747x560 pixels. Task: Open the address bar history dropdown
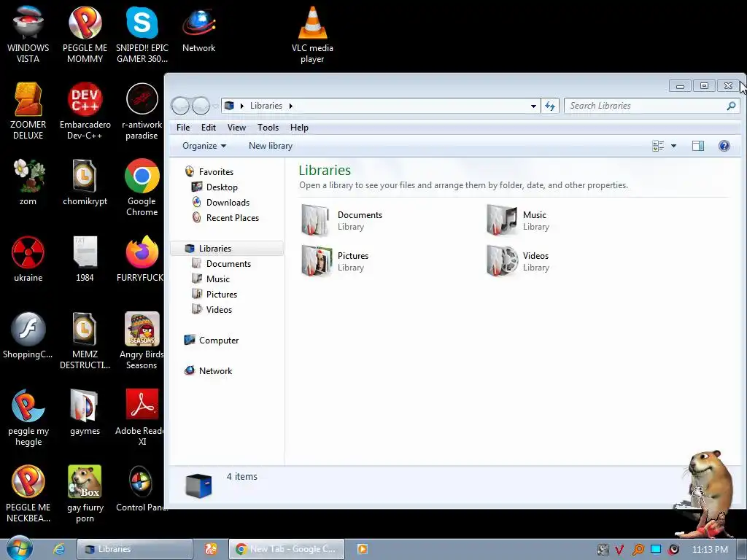[x=533, y=106]
